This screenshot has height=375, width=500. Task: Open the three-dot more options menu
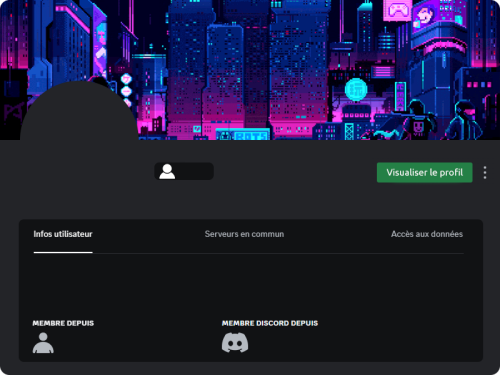click(x=485, y=172)
